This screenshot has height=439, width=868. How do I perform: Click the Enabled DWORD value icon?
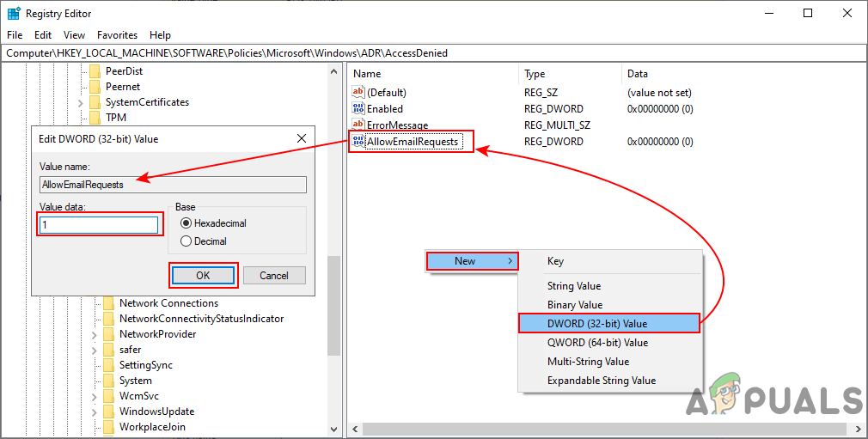tap(358, 108)
